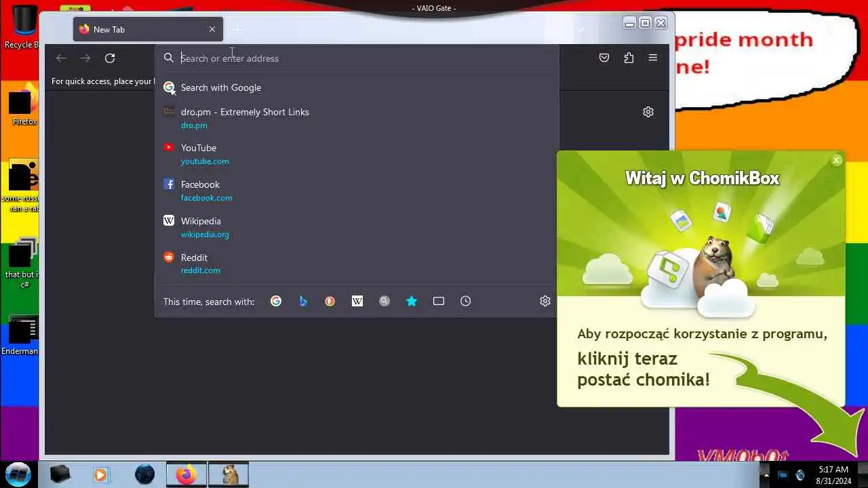Click the taskbar clock showing 5:17 AM
Viewport: 868px width, 488px height.
click(833, 475)
